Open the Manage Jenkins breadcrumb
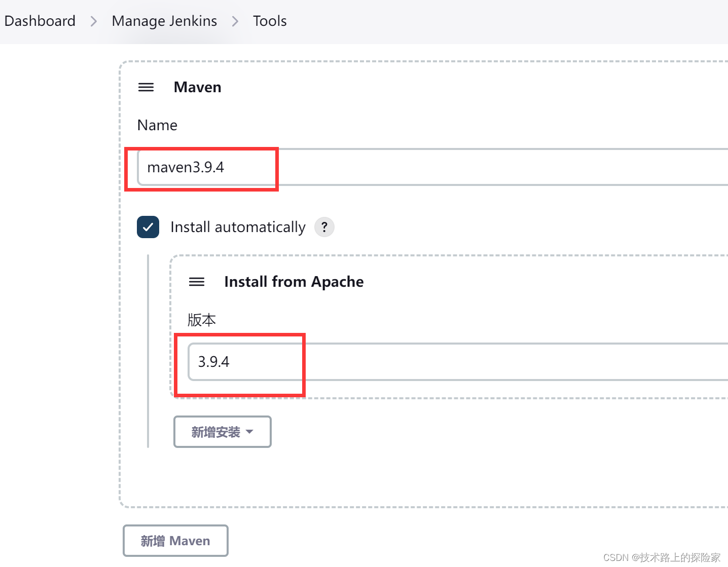This screenshot has width=728, height=567. tap(164, 21)
